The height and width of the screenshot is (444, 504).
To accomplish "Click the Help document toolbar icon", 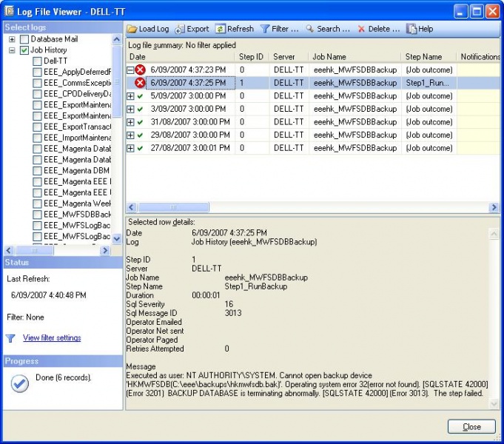I will pos(411,29).
